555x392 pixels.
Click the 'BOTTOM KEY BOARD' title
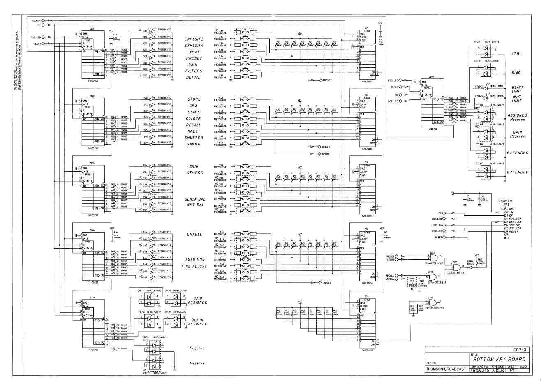pyautogui.click(x=499, y=359)
